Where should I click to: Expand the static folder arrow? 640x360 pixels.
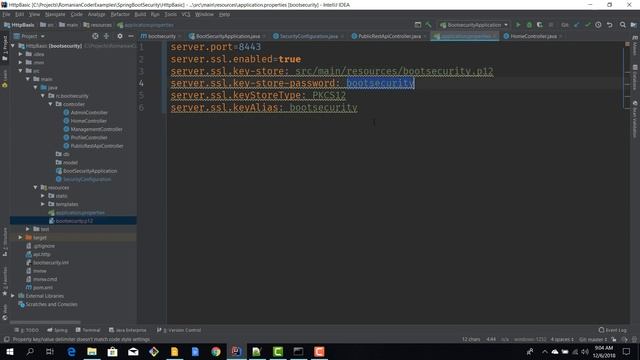click(43, 196)
